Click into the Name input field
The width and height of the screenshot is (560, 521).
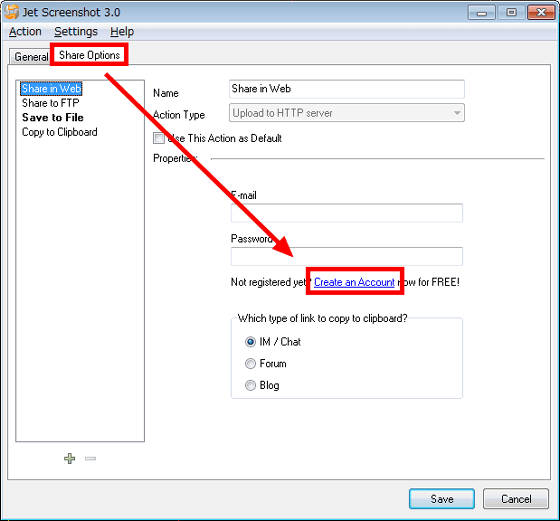346,89
